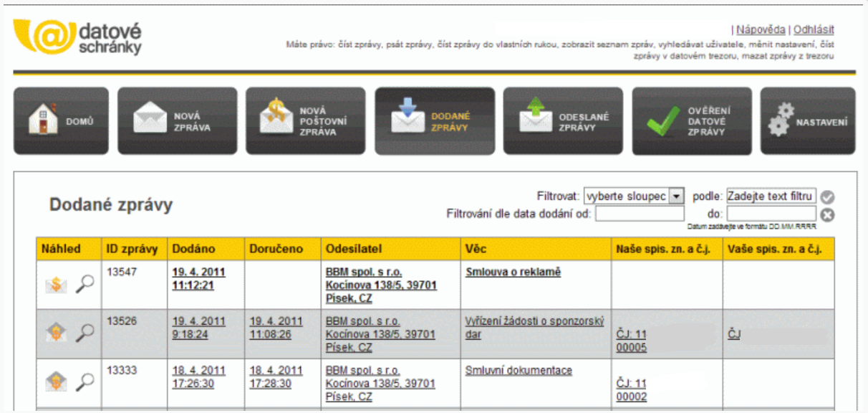This screenshot has width=868, height=413.
Task: Open Vyřízení žádosti o sponzorský dar
Action: point(535,328)
